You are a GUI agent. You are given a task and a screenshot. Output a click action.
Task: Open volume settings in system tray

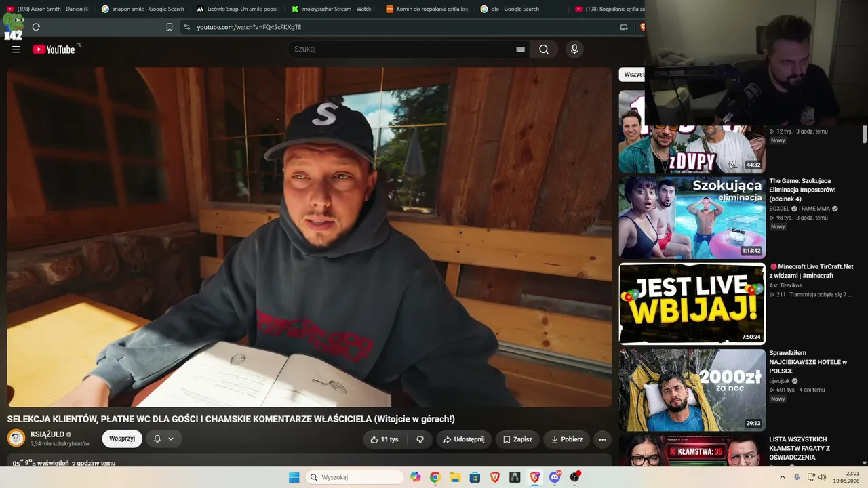(x=822, y=477)
